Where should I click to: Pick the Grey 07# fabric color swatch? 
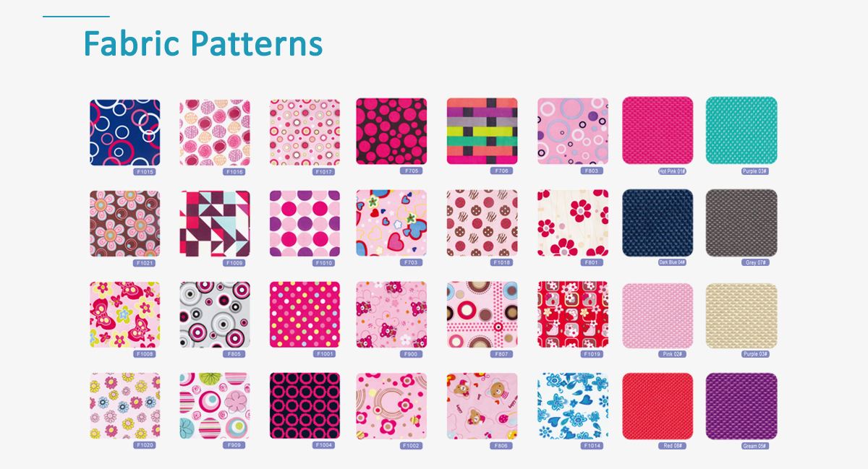(741, 223)
